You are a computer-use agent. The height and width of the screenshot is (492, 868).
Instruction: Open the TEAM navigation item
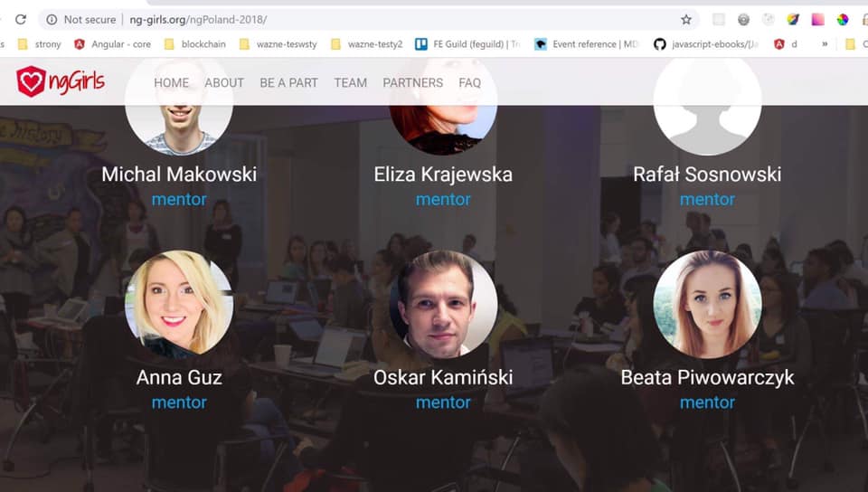click(x=350, y=83)
